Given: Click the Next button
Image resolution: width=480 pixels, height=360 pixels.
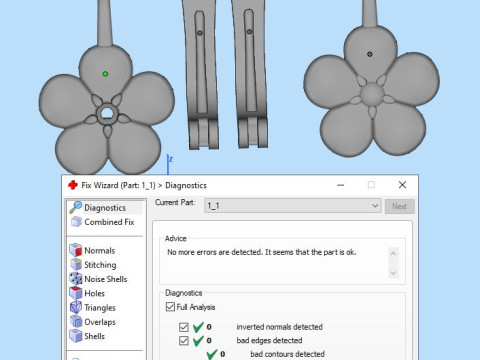Looking at the screenshot, I should [400, 206].
